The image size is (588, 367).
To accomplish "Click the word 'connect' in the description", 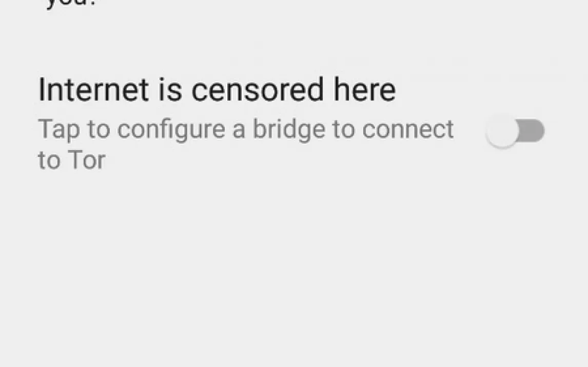I will pos(408,130).
